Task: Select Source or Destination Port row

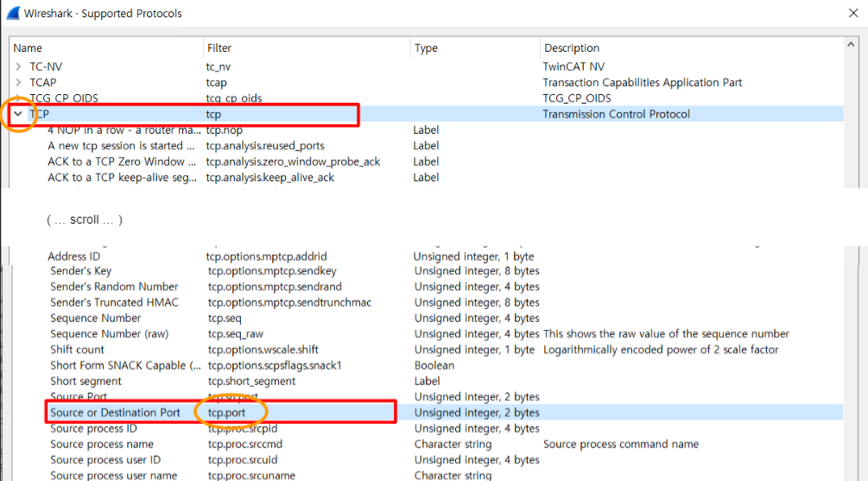Action: tap(115, 413)
